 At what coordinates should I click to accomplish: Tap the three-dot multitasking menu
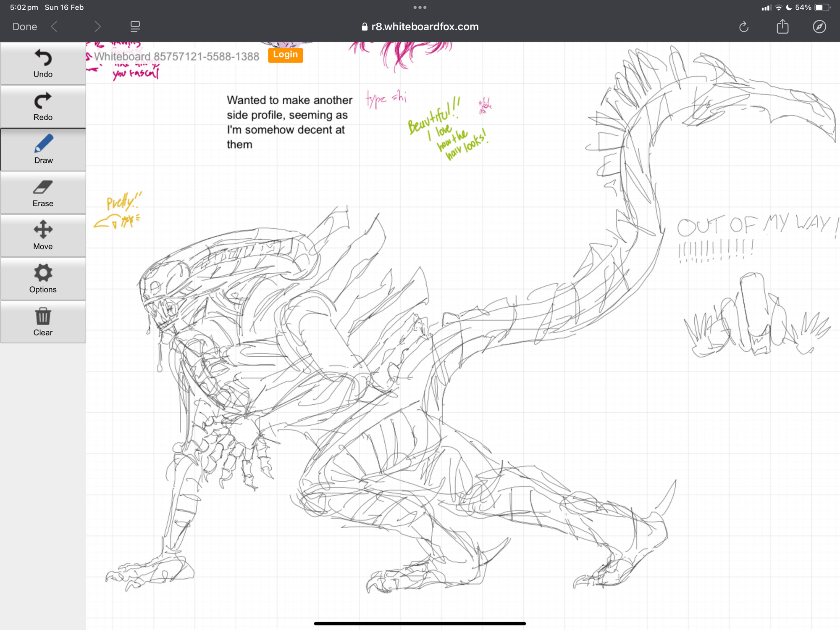(x=420, y=7)
